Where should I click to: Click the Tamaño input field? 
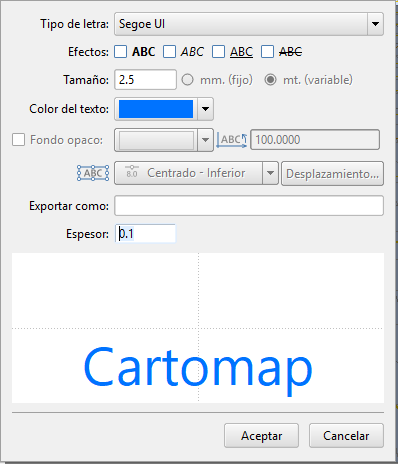click(x=145, y=80)
